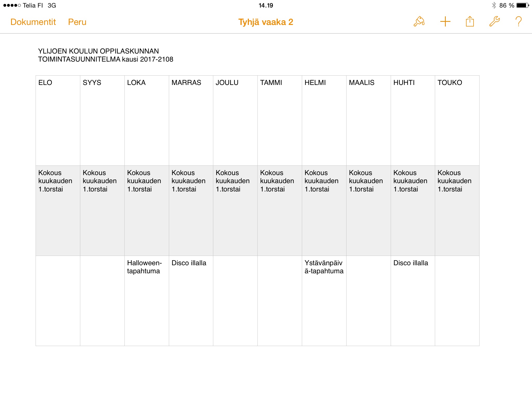Tap the battery indicator icon

click(x=522, y=5)
